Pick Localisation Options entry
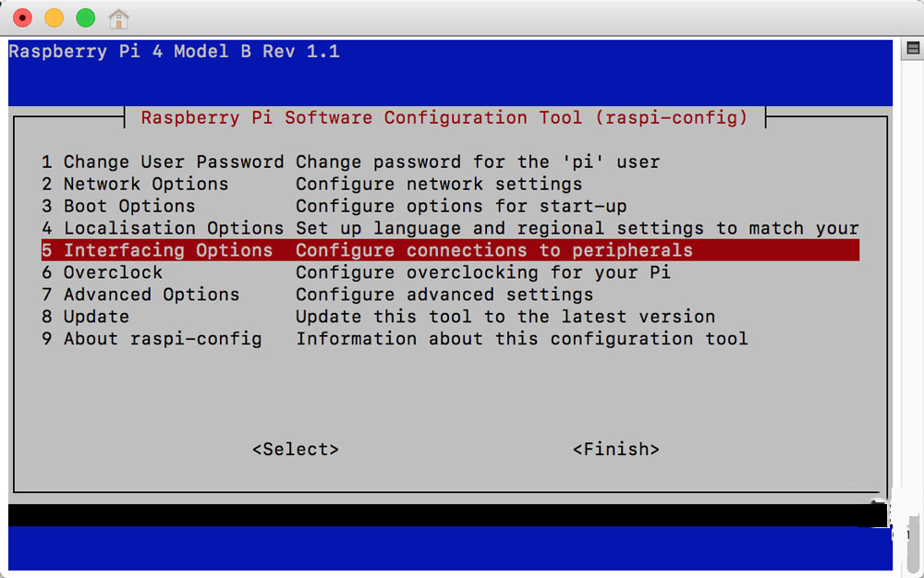Viewport: 924px width, 578px height. (450, 228)
